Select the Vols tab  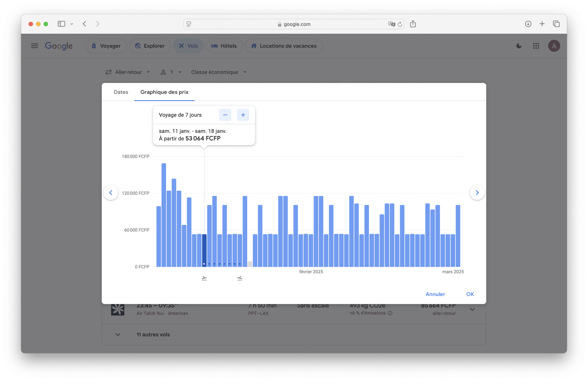tap(189, 46)
